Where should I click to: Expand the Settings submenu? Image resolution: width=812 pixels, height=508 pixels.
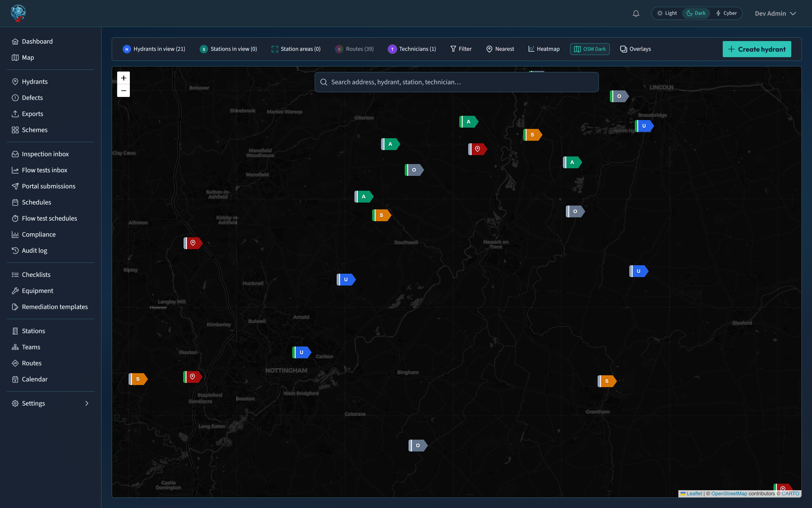click(50, 403)
